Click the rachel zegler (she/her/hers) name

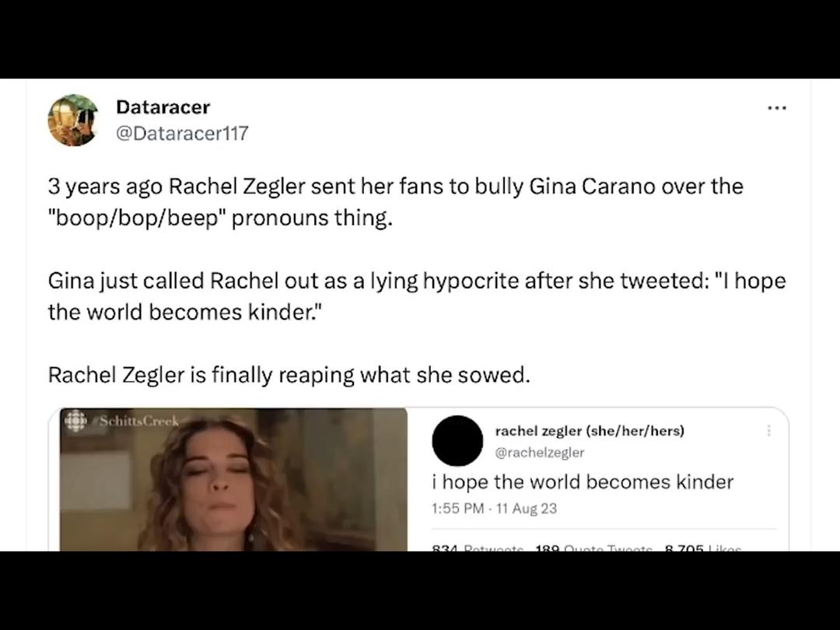pyautogui.click(x=590, y=431)
